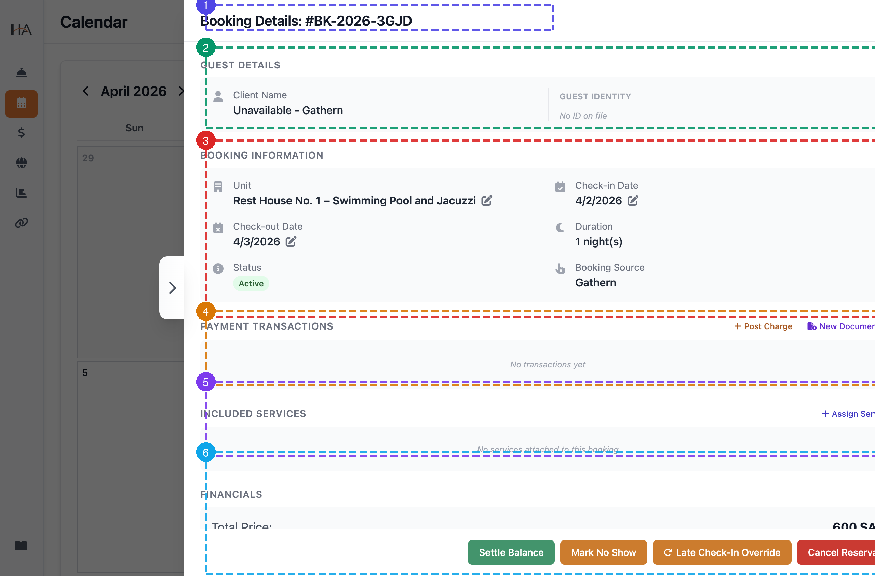The height and width of the screenshot is (588, 875).
Task: Collapse the booking details side panel
Action: (x=172, y=288)
